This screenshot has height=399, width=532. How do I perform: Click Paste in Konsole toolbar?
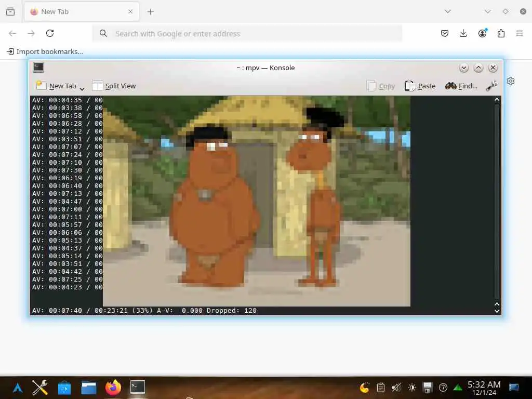(x=420, y=86)
